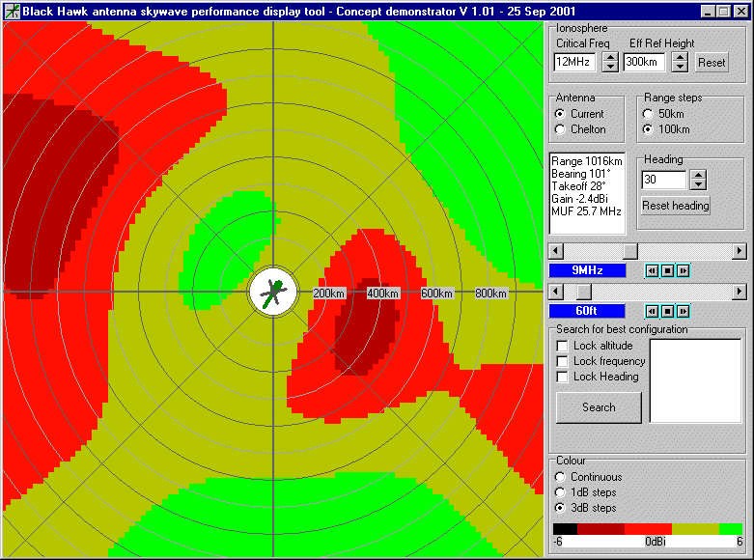Click the blue 9MHz frequency display
Image resolution: width=754 pixels, height=560 pixels.
[x=587, y=270]
